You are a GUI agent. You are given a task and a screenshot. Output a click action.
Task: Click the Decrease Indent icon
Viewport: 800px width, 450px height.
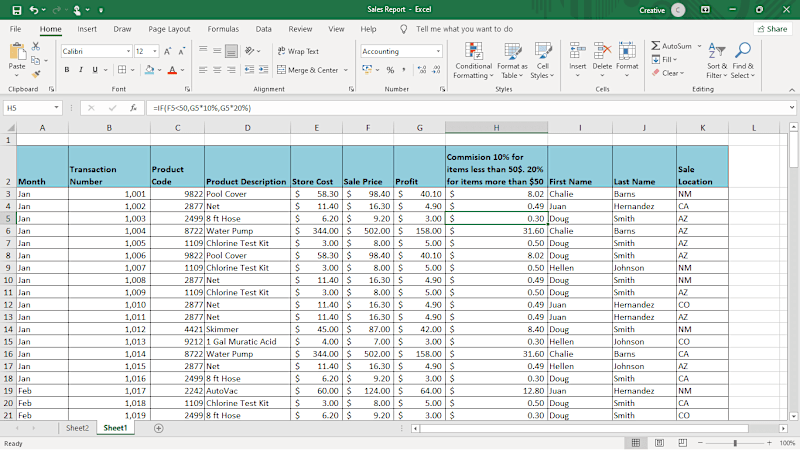tap(249, 69)
